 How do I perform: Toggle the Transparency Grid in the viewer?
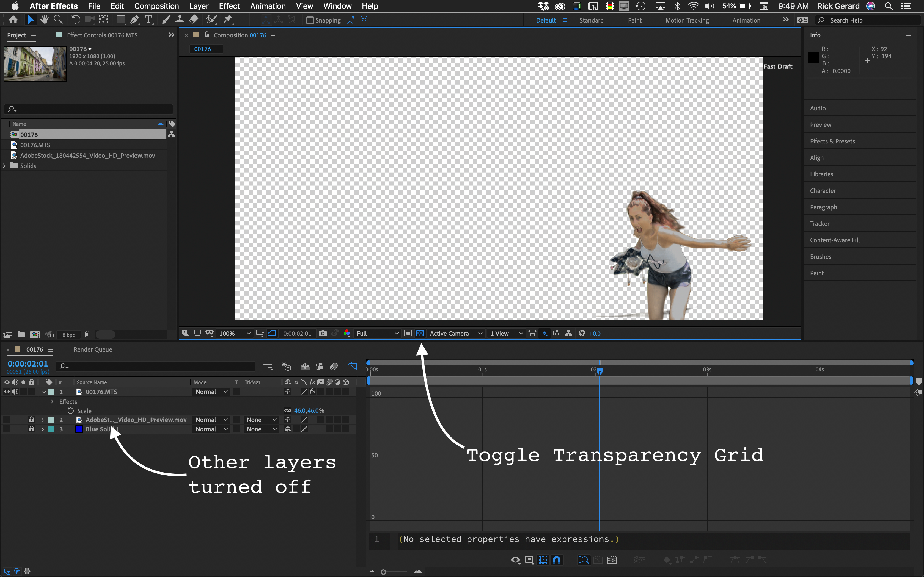coord(420,333)
